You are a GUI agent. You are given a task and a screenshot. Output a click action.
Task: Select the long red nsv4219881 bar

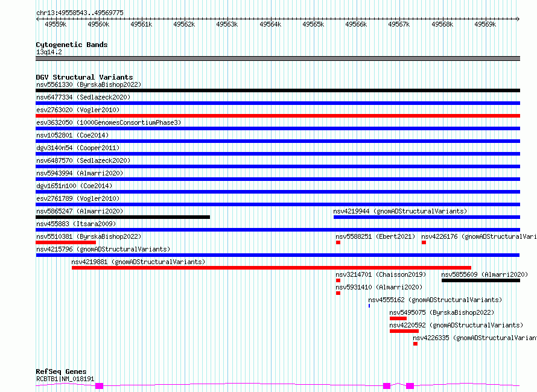(x=272, y=268)
